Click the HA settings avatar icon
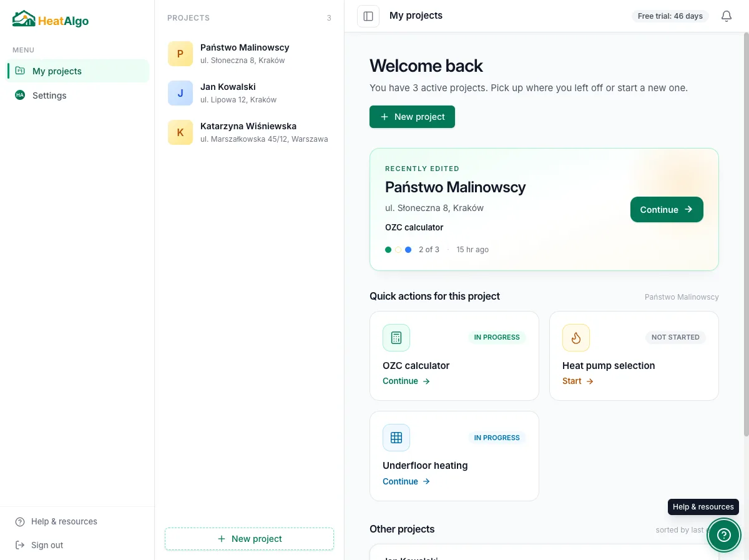Screen dimensions: 749x560 click(20, 95)
